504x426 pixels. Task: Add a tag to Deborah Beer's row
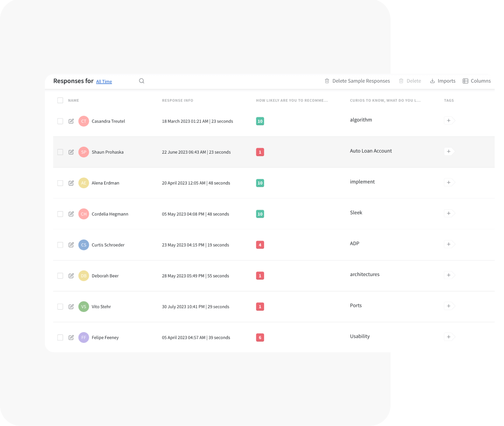449,275
